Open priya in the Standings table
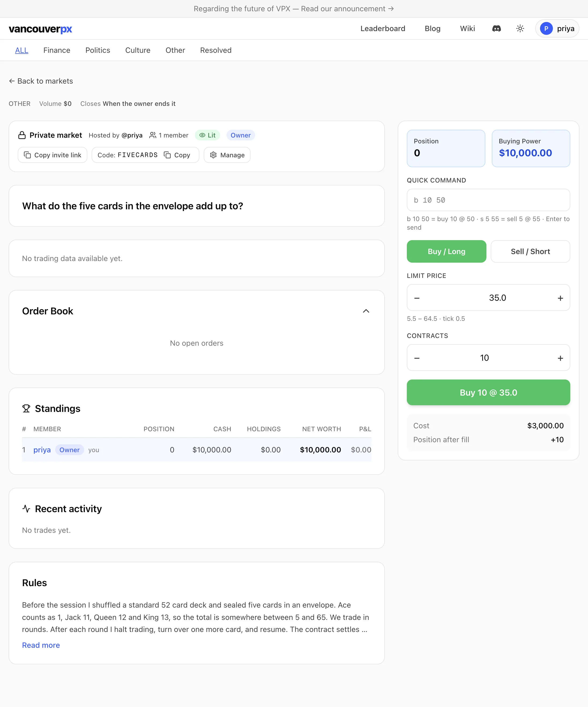This screenshot has height=707, width=588. point(42,450)
